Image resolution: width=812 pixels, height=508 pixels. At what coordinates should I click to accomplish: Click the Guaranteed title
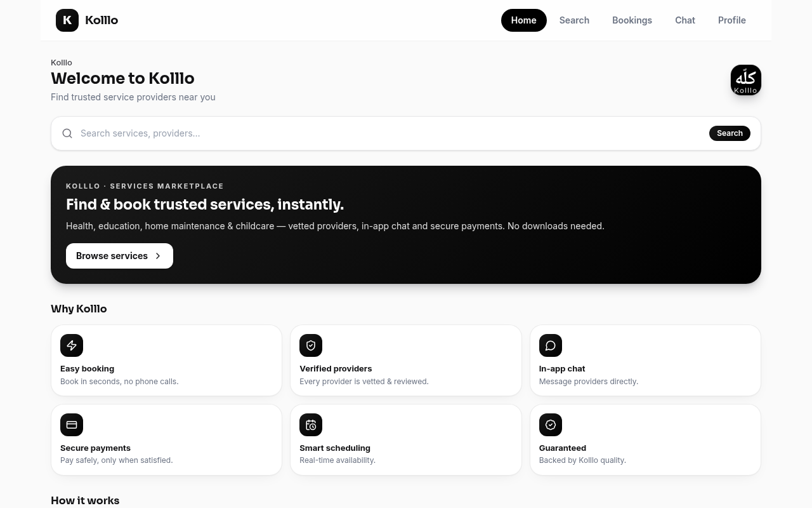tap(563, 448)
